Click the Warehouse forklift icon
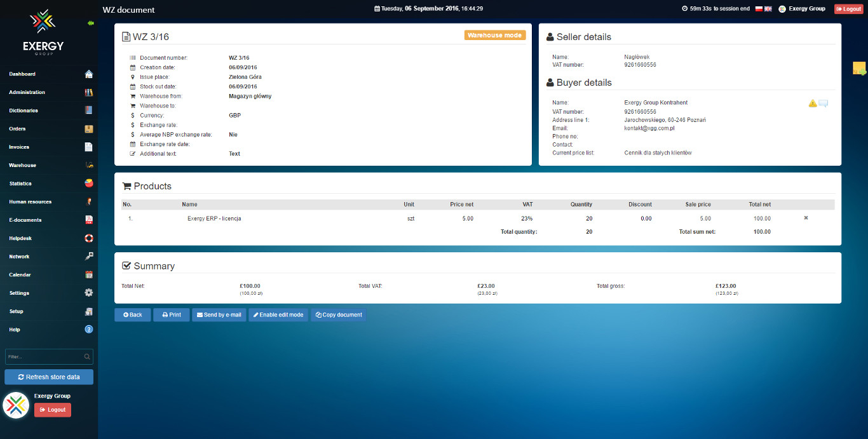The height and width of the screenshot is (439, 868). point(89,165)
